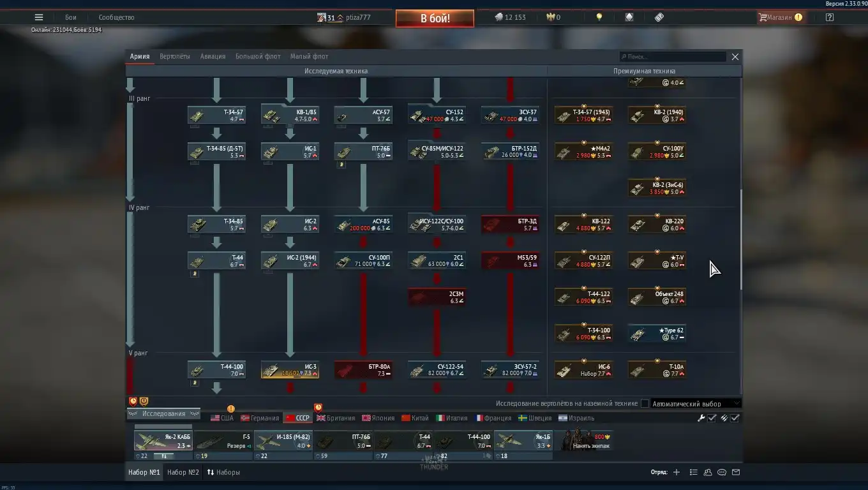Switch to preset Набор №2
The height and width of the screenshot is (490, 868).
(x=183, y=472)
